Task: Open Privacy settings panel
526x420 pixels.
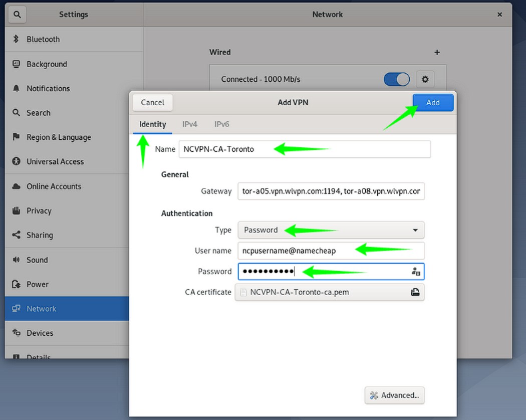Action: click(x=67, y=211)
